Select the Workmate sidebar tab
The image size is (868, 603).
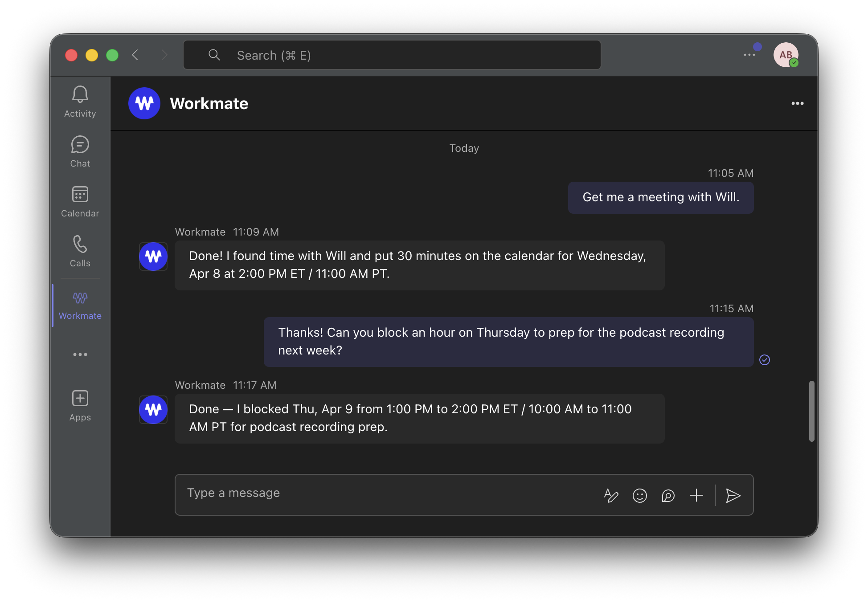pos(80,306)
